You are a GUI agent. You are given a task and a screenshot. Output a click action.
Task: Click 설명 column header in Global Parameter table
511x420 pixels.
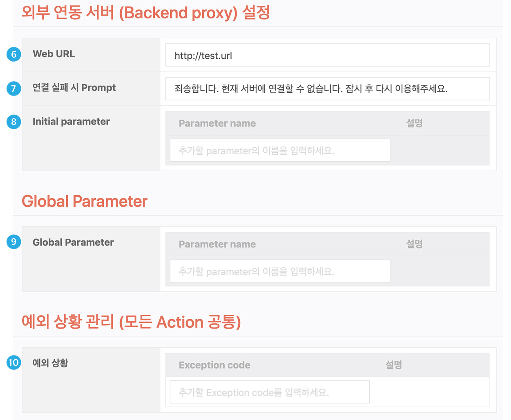click(x=414, y=244)
